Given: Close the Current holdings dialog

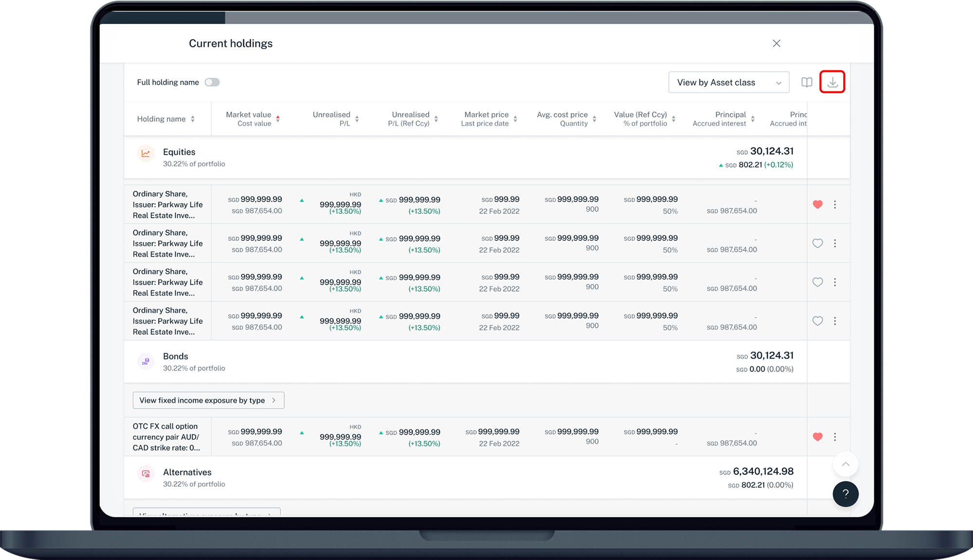Looking at the screenshot, I should pos(776,43).
